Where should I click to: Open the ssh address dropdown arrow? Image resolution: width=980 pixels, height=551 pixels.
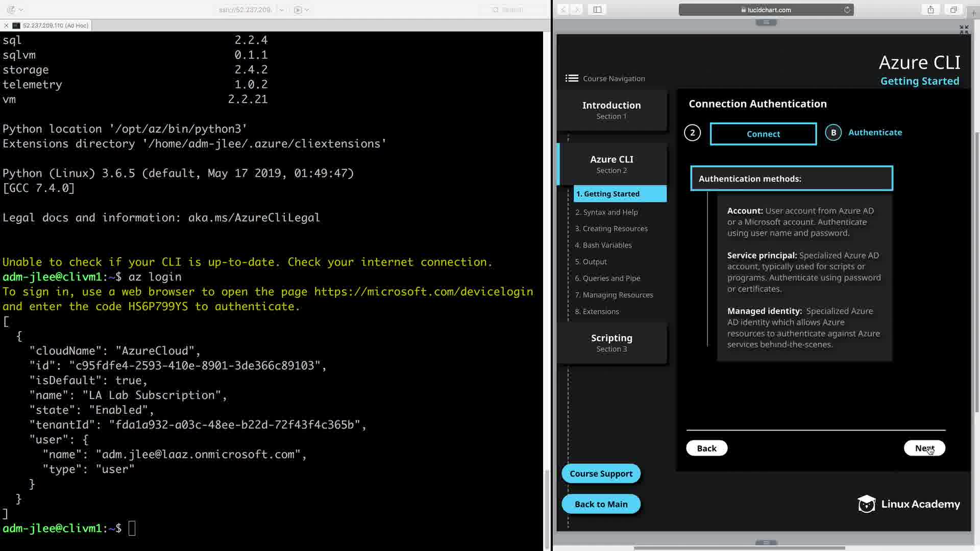[x=281, y=10]
